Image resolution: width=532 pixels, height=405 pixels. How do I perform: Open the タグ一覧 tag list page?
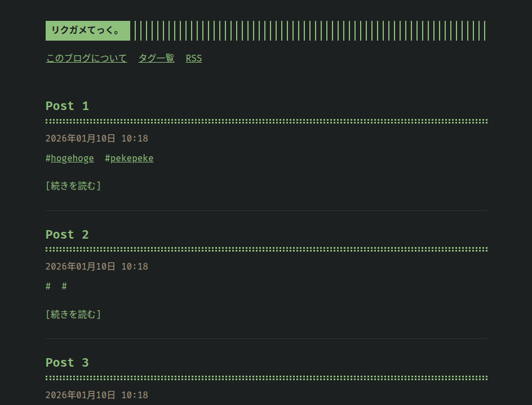coord(156,58)
